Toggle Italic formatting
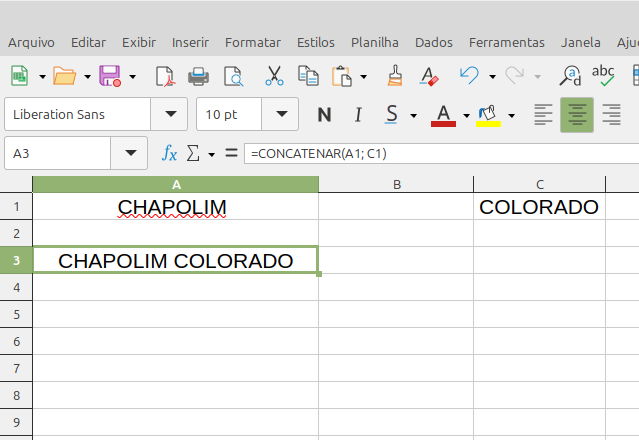 (x=357, y=115)
